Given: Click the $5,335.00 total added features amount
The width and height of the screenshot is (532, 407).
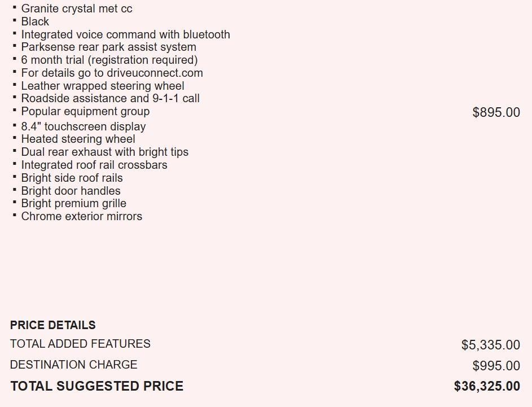Looking at the screenshot, I should click(x=490, y=344).
